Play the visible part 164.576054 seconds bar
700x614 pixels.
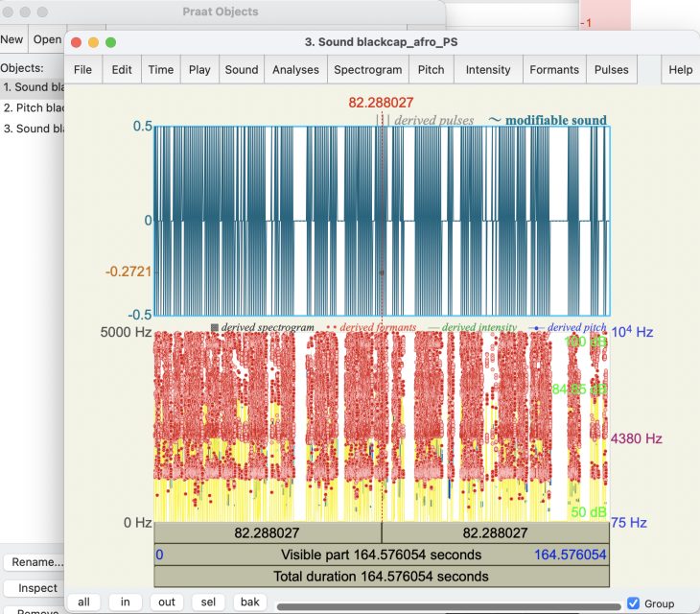point(382,555)
